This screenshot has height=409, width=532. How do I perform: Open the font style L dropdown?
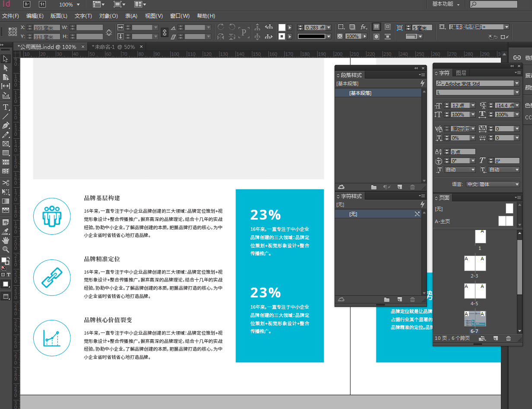517,93
